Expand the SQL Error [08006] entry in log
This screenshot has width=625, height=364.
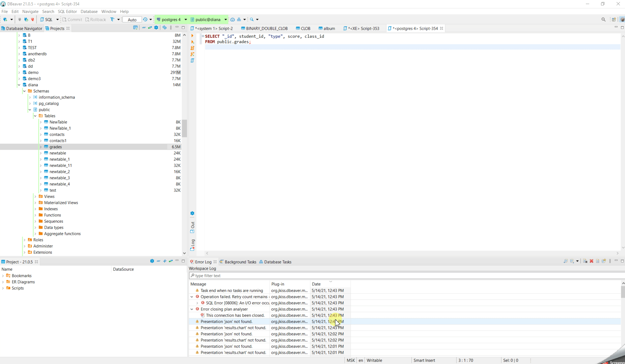pos(197,303)
